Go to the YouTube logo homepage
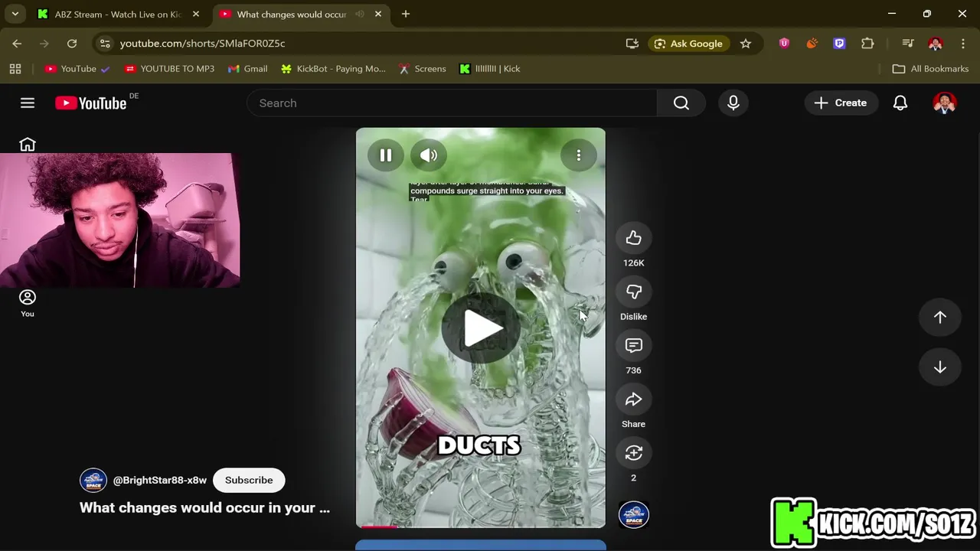Image resolution: width=980 pixels, height=551 pixels. tap(91, 103)
